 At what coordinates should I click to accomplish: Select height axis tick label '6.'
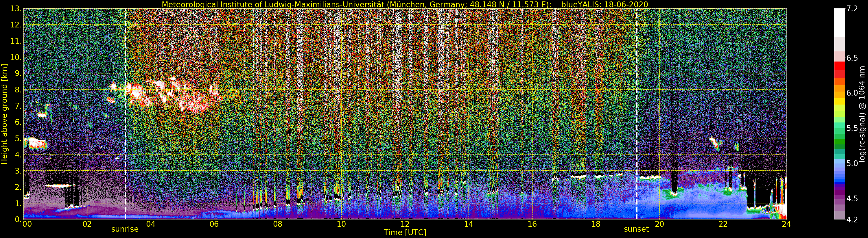point(18,122)
